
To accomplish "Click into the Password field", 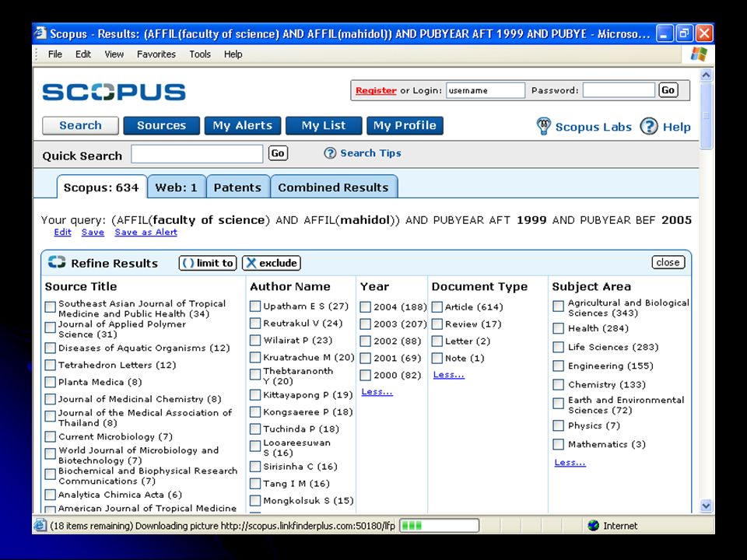I will pos(619,90).
